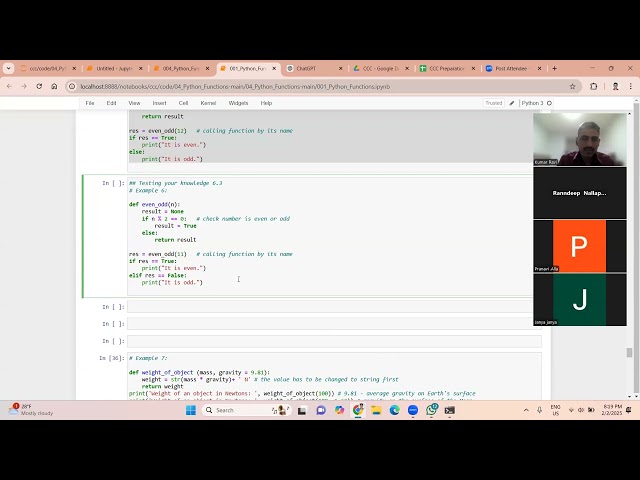Screen dimensions: 640x480
Task: Click the Python 3 kernel name
Action: click(532, 103)
